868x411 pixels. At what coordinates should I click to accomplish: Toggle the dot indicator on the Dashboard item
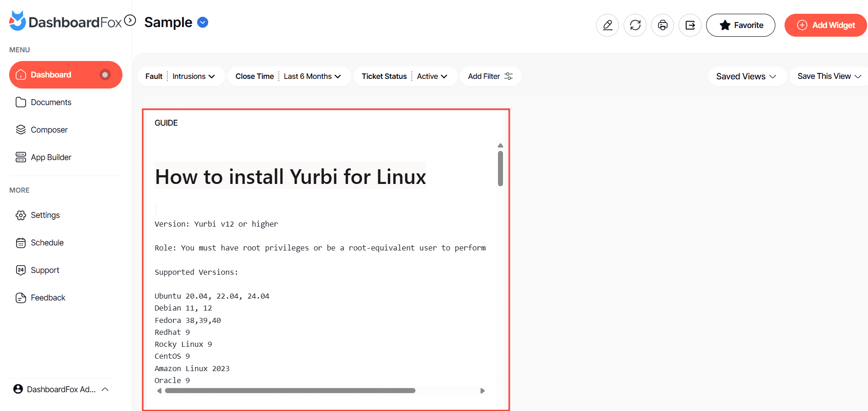coord(105,75)
